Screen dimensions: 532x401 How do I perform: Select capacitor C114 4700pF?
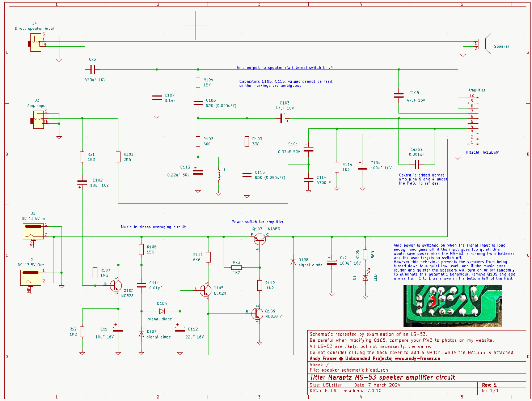pyautogui.click(x=309, y=180)
